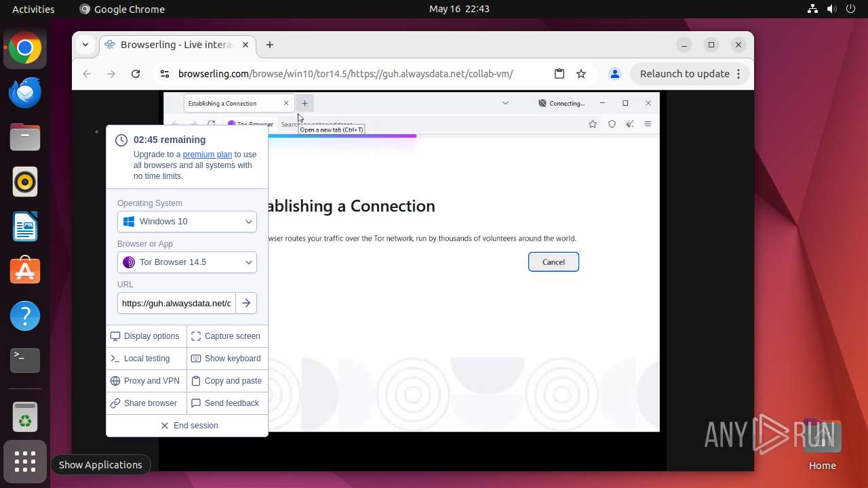The image size is (868, 488).
Task: Launch Thunderbird mail from the dock
Action: click(25, 93)
